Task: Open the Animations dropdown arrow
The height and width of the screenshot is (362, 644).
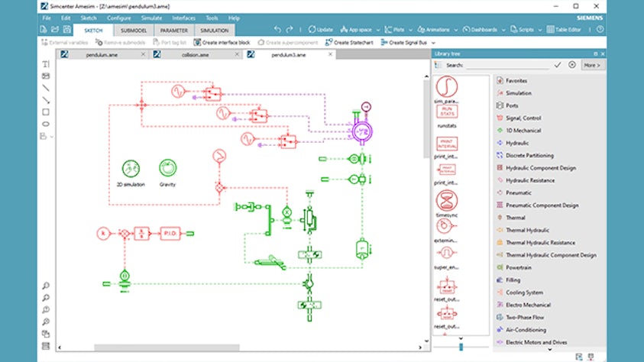Action: point(456,30)
